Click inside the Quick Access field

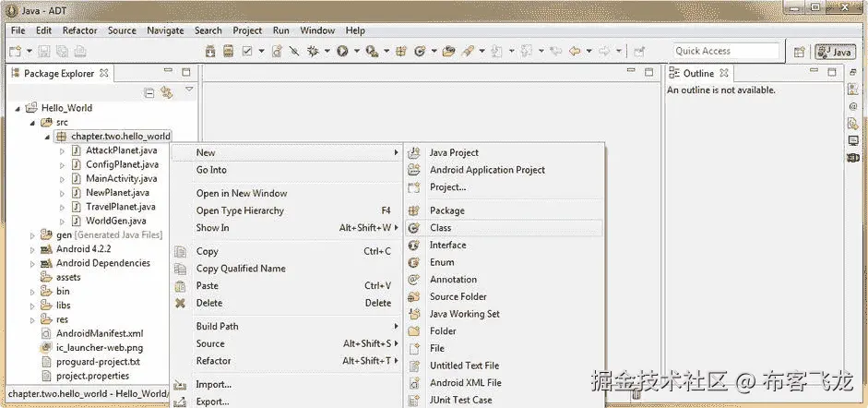(x=726, y=51)
